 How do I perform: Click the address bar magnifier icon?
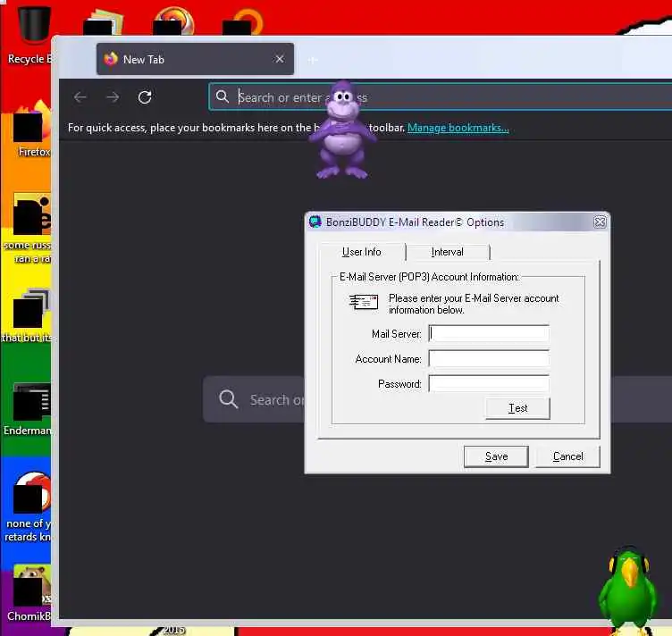tap(222, 96)
